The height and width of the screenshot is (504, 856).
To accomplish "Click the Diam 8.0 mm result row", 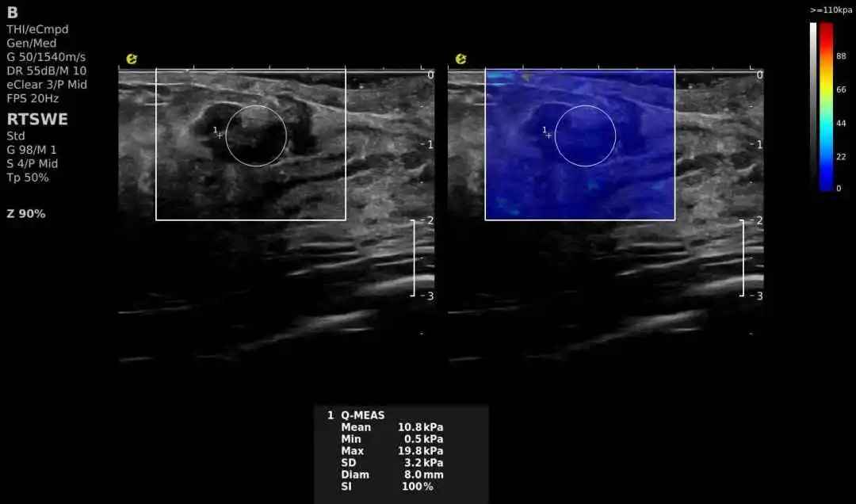I will [x=392, y=475].
